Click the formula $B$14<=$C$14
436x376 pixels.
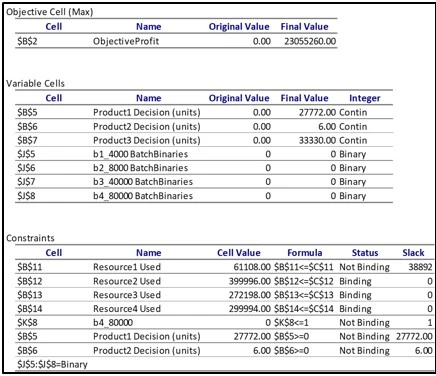(304, 309)
